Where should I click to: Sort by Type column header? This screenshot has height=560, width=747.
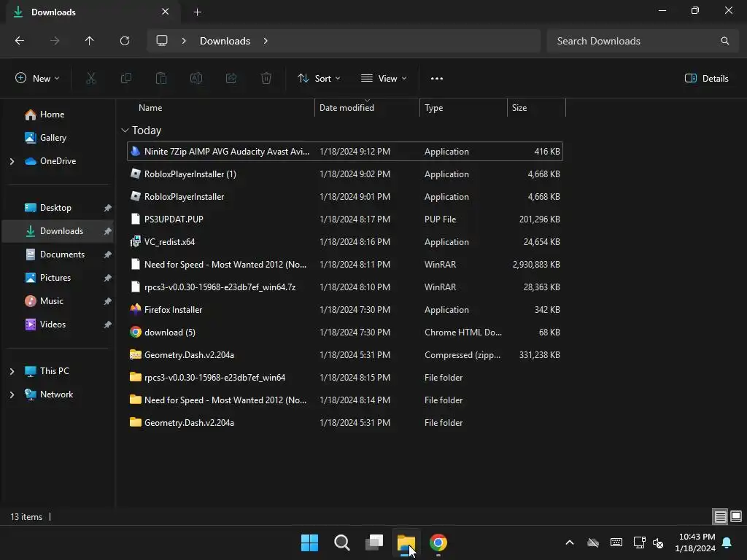point(463,108)
